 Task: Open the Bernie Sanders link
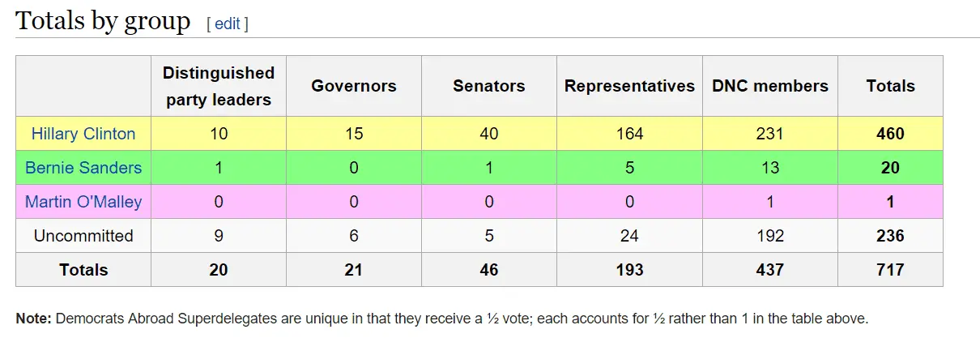83,168
